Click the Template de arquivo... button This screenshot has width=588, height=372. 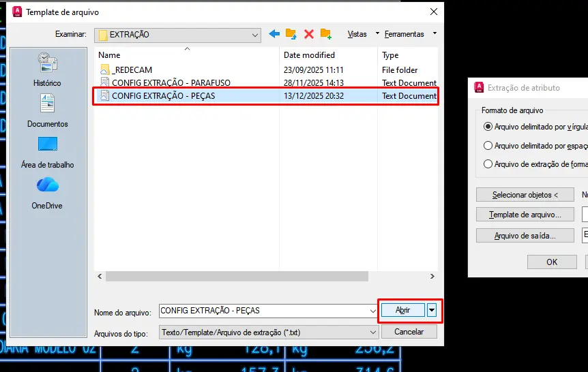(525, 215)
